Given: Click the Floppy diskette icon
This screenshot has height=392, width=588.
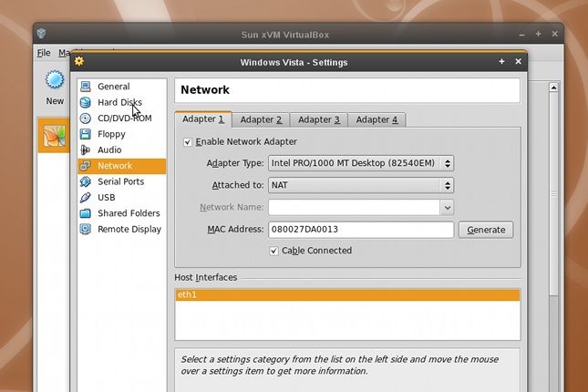Looking at the screenshot, I should pyautogui.click(x=86, y=134).
